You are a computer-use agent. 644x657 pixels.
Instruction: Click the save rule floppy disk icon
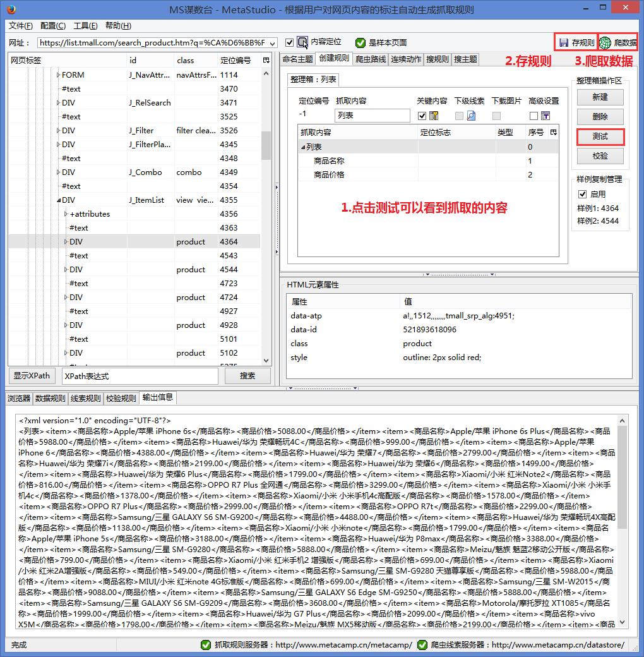pyautogui.click(x=564, y=43)
